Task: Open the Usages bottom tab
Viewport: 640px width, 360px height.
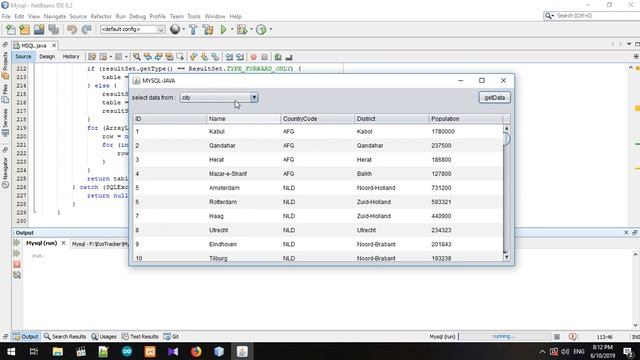Action: pyautogui.click(x=104, y=337)
